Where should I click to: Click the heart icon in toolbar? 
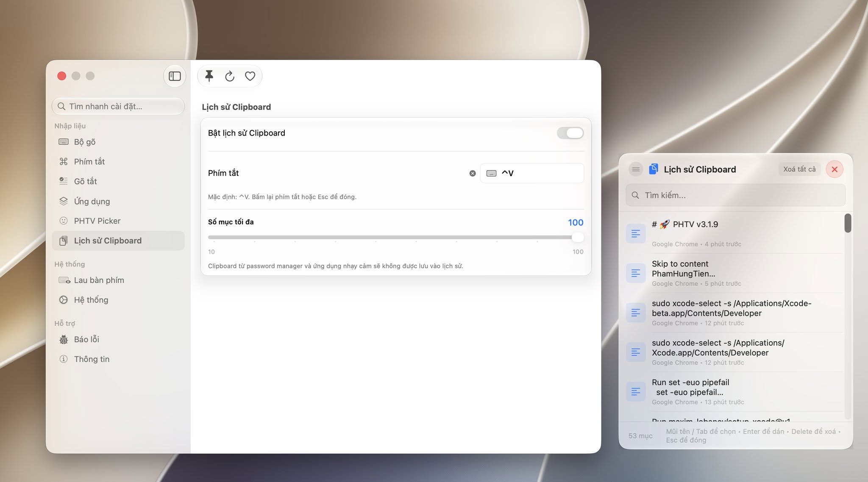(x=250, y=76)
